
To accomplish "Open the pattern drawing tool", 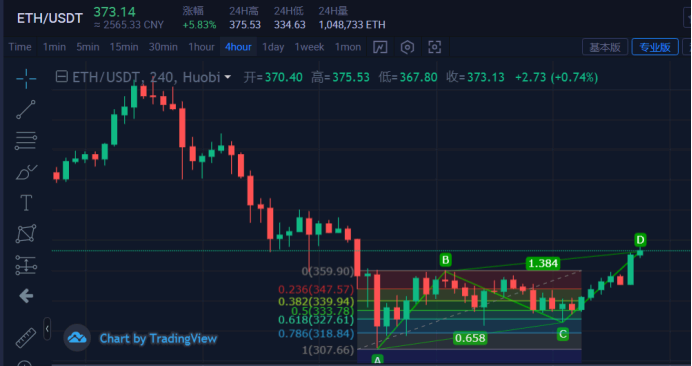I will [x=26, y=234].
